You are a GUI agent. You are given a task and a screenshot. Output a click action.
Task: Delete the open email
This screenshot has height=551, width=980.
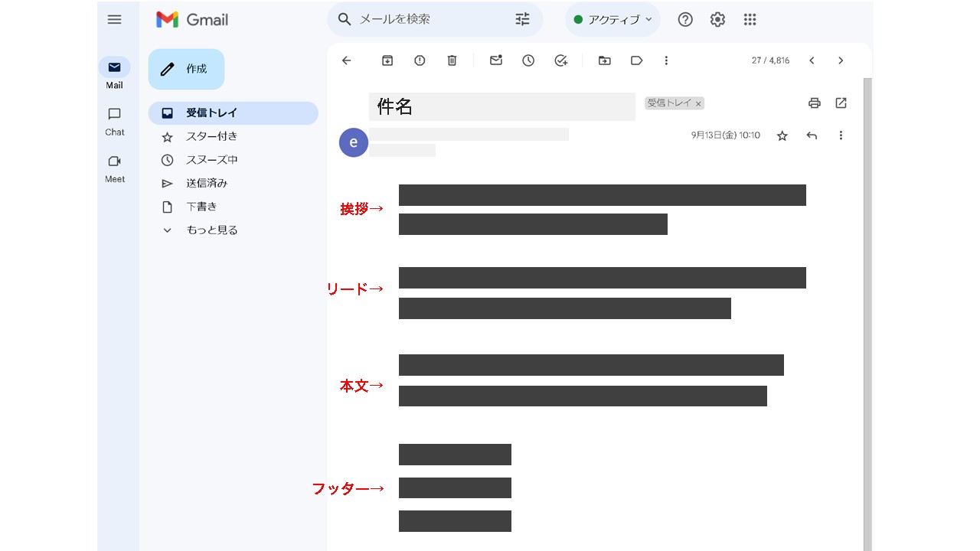pos(452,60)
